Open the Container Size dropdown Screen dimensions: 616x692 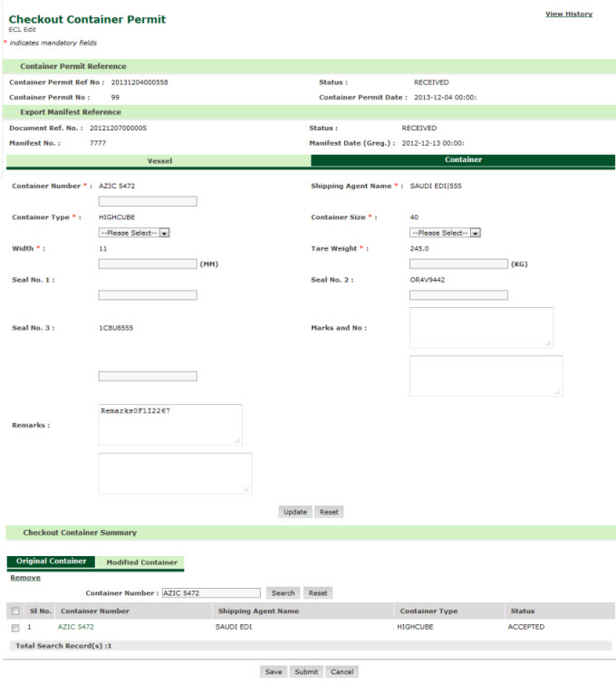[445, 233]
